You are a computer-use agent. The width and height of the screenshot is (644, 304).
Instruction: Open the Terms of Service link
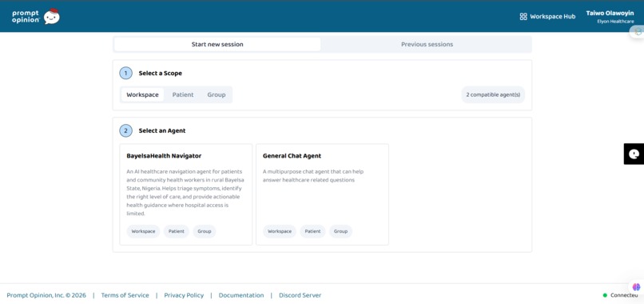tap(125, 295)
